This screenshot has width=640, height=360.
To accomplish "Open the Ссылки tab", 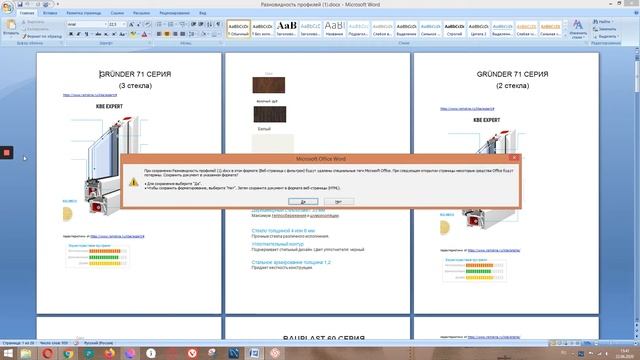I will pyautogui.click(x=117, y=13).
